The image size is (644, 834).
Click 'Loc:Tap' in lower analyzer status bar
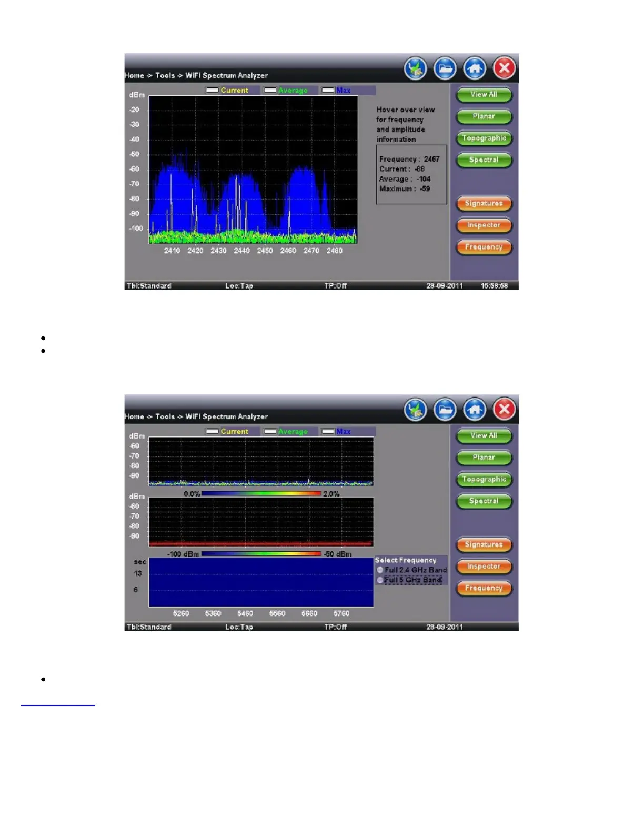239,627
